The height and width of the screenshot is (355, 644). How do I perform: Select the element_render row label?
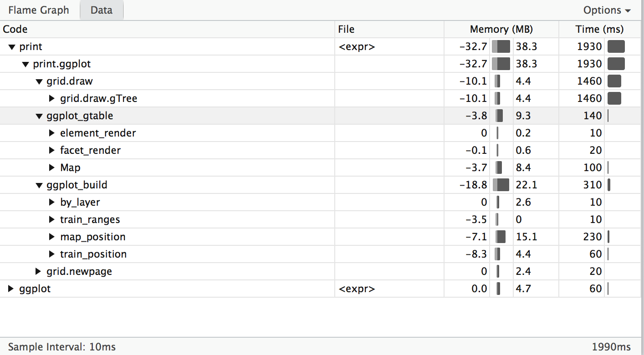coord(98,133)
